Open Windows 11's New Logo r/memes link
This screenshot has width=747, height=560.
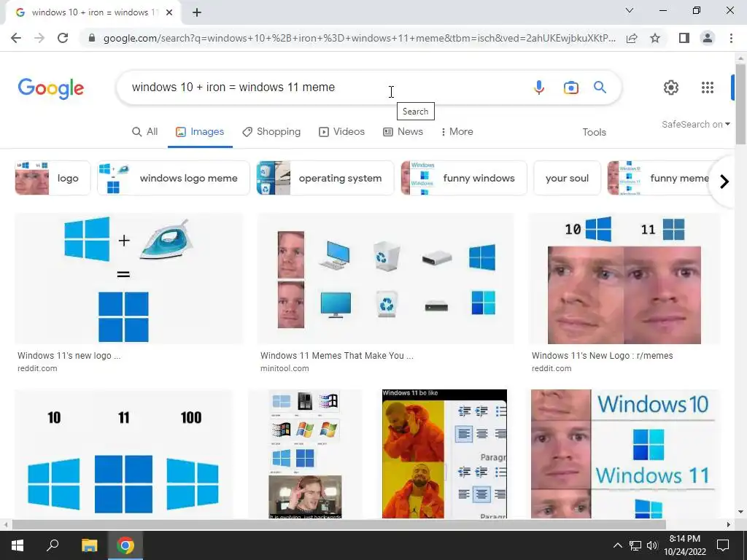pyautogui.click(x=602, y=356)
